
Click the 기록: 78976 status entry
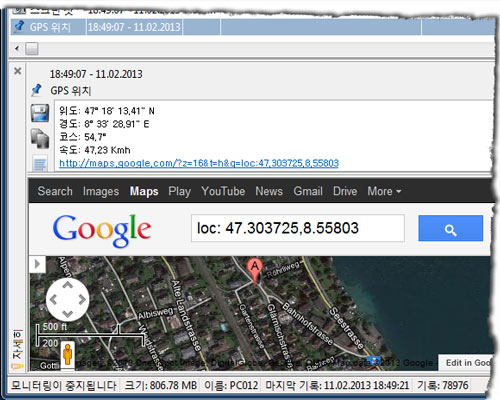tap(443, 386)
